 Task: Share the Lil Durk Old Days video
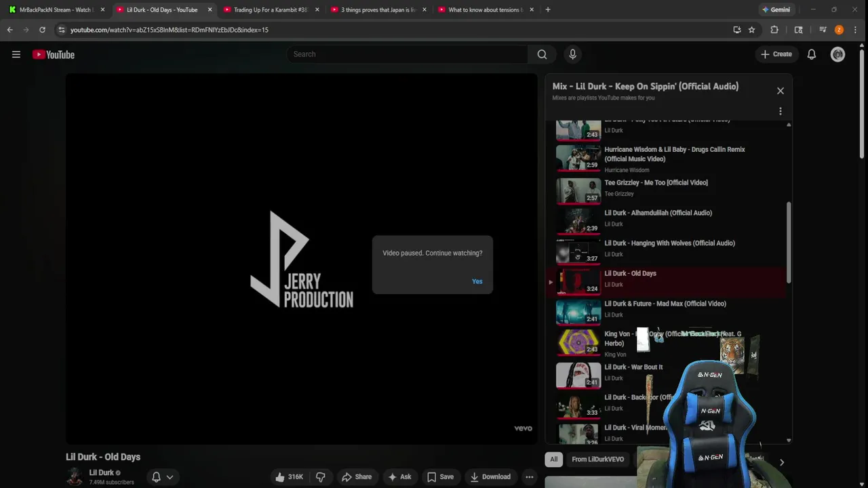(357, 476)
